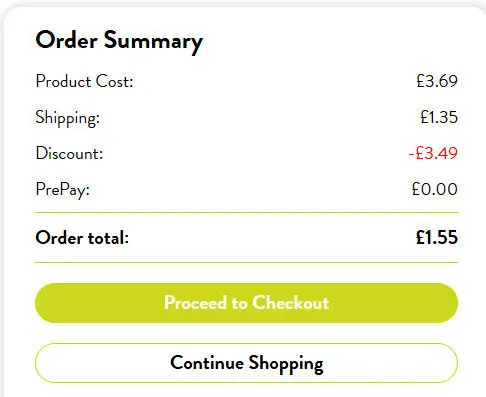
Task: Click the word Shopping on the outlined button
Action: tap(286, 364)
